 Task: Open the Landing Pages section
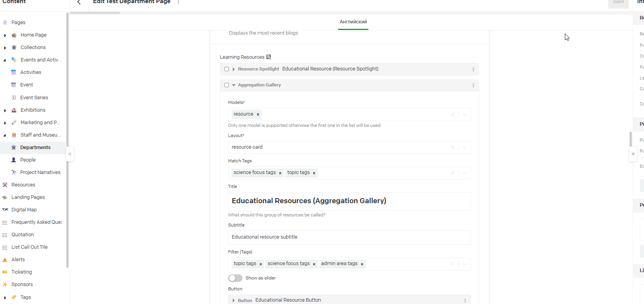(x=28, y=197)
